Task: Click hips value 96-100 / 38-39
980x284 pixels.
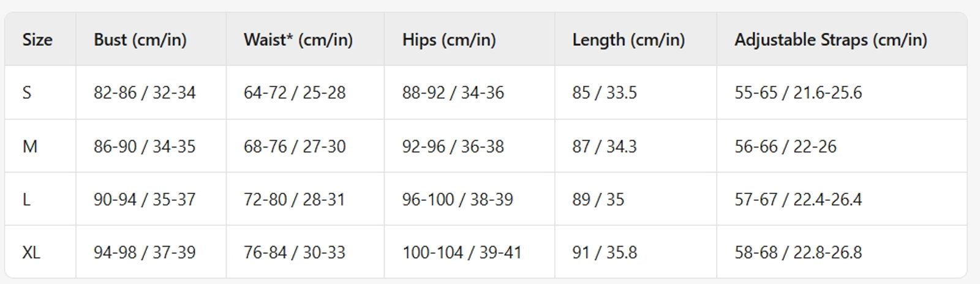Action: click(458, 200)
